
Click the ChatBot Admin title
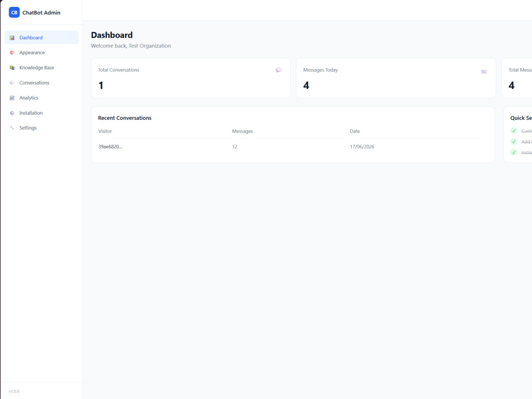click(41, 13)
